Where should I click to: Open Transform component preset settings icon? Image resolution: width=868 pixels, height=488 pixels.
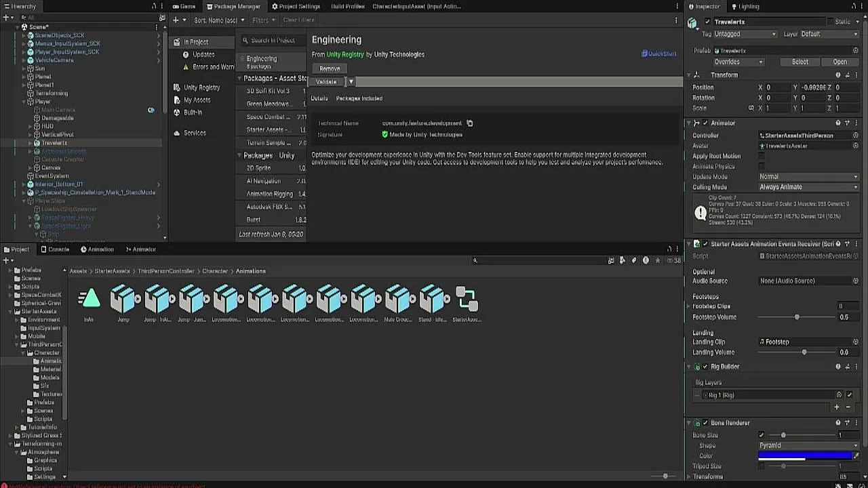pos(847,75)
